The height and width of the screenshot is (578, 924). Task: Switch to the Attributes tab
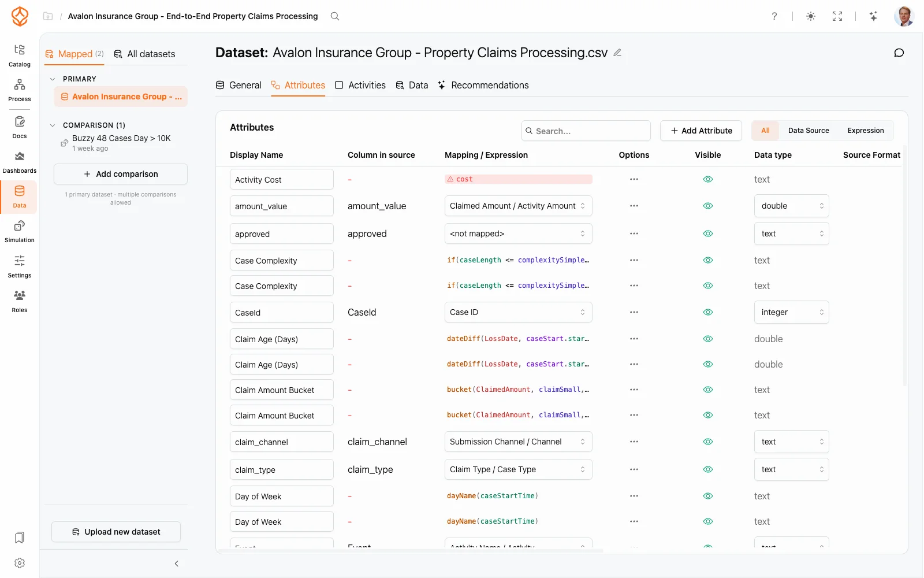298,85
